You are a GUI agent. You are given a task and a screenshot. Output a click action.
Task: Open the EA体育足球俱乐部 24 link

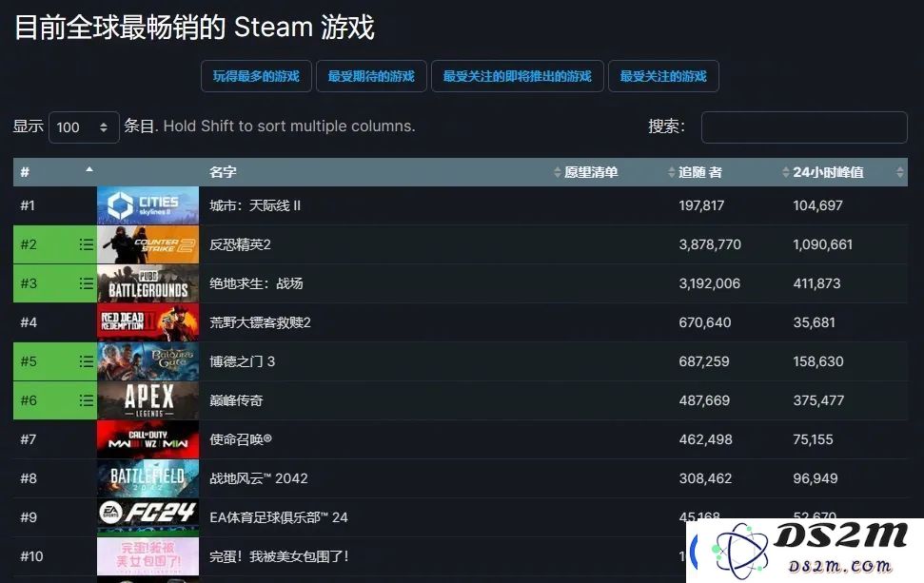tap(279, 517)
